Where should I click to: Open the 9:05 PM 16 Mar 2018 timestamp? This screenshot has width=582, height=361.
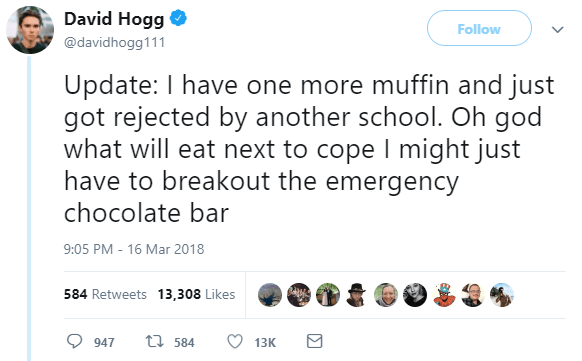[134, 249]
